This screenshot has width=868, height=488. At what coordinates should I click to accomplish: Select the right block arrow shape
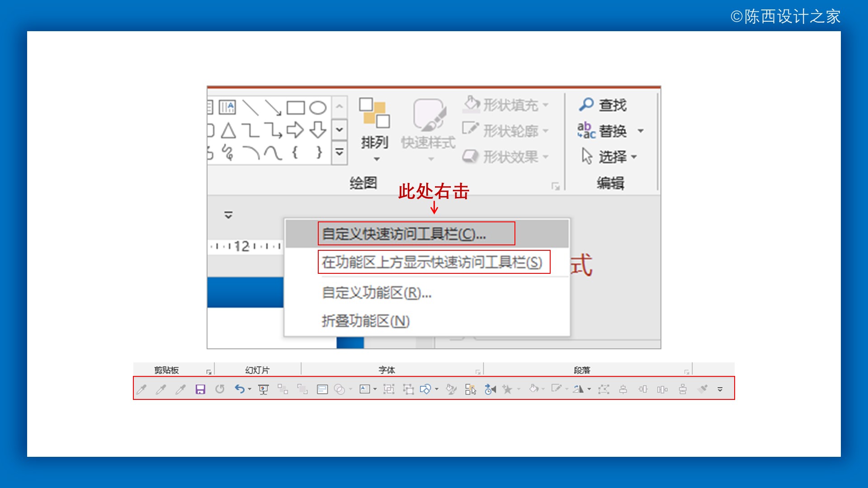295,130
